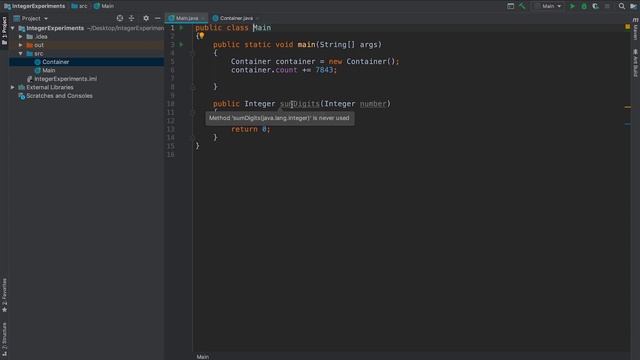Click the 'Main' class name on line 1
The width and height of the screenshot is (640, 360).
[262, 28]
